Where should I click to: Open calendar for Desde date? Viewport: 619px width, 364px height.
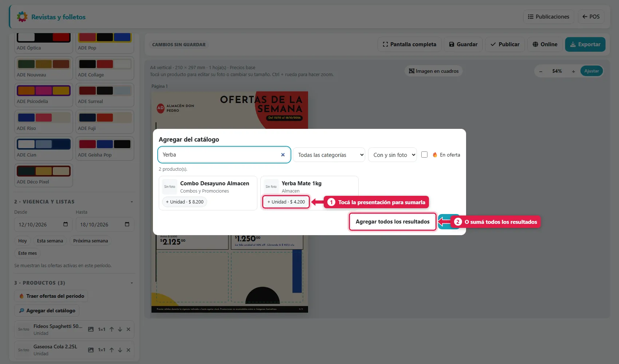coord(66,224)
